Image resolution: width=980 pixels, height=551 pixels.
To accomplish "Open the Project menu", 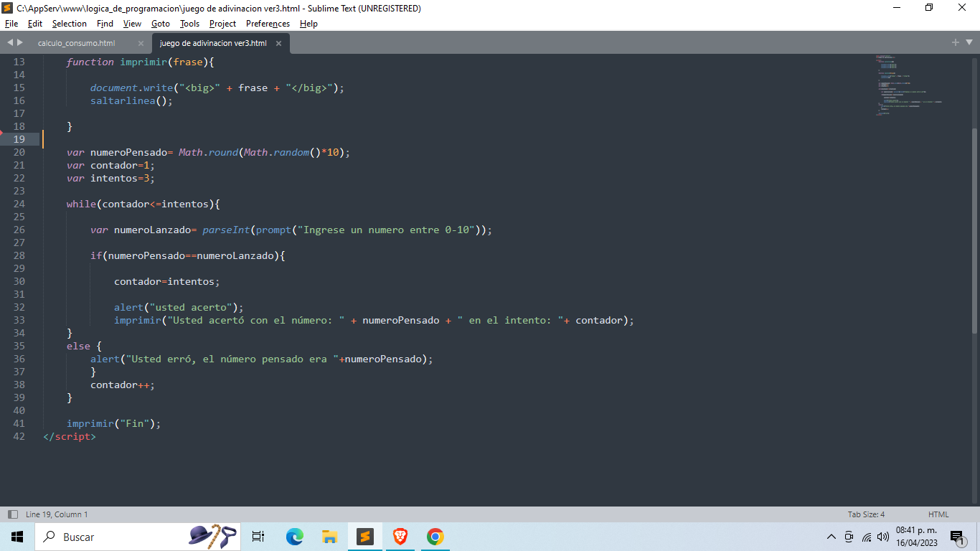I will (223, 24).
